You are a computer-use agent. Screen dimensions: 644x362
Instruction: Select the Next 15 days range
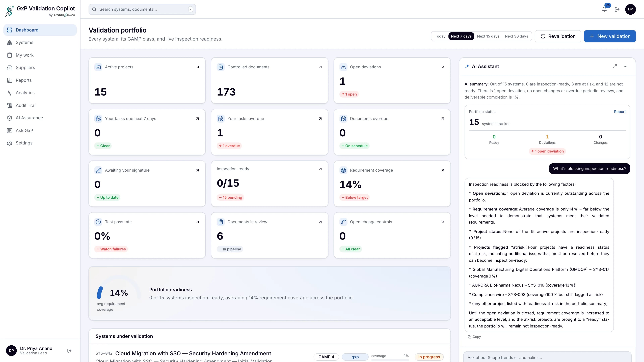[x=488, y=36]
